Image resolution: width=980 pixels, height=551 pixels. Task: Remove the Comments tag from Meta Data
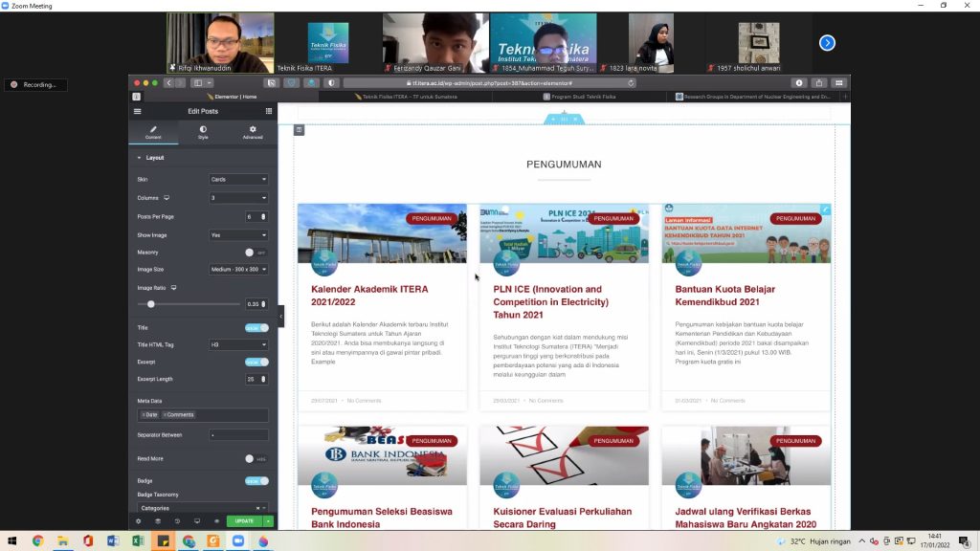[165, 415]
